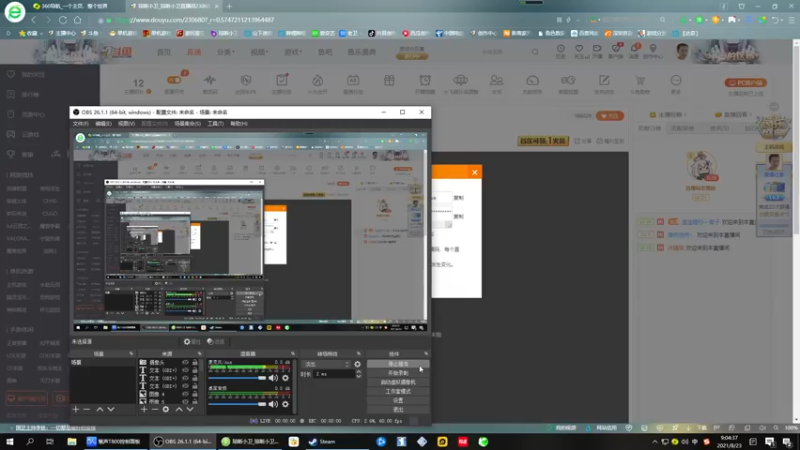Move source down in Sources panel
This screenshot has height=450, width=800.
click(190, 409)
